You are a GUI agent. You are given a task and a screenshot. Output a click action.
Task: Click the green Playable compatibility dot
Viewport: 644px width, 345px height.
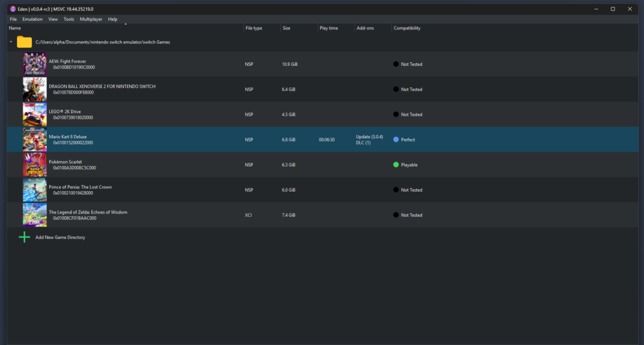396,165
